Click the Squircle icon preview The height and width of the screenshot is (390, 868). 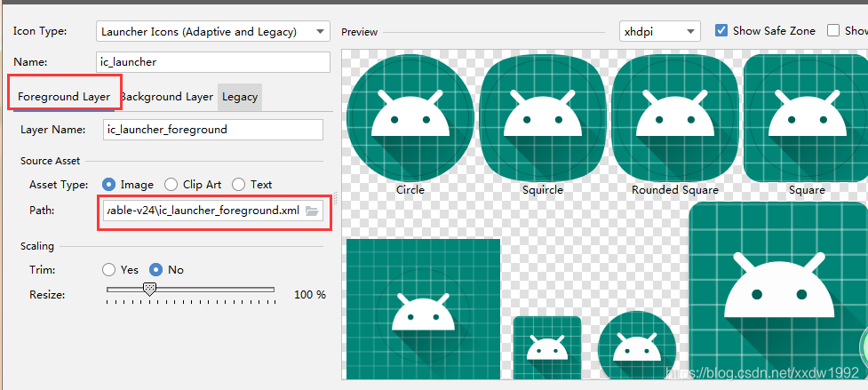(543, 118)
